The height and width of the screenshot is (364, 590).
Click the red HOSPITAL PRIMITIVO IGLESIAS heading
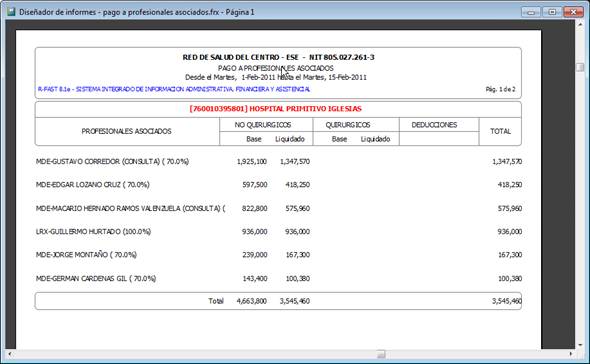[x=275, y=109]
